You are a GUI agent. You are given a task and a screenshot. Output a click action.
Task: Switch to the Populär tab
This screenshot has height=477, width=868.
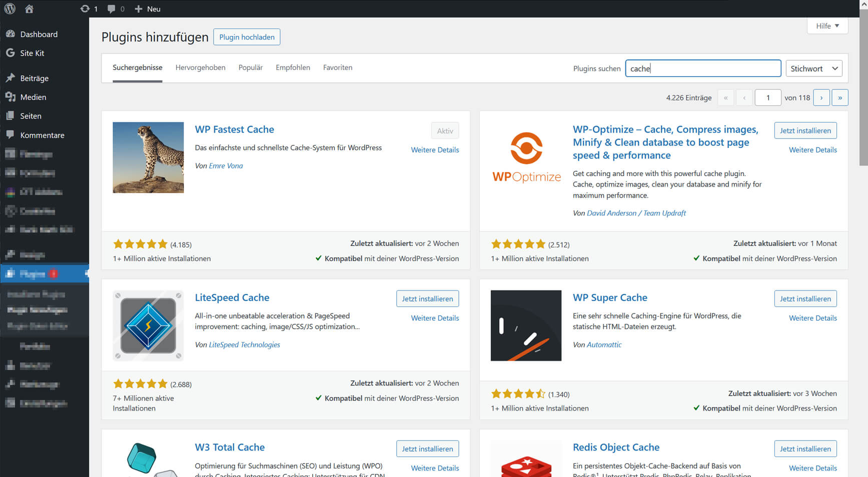point(250,67)
